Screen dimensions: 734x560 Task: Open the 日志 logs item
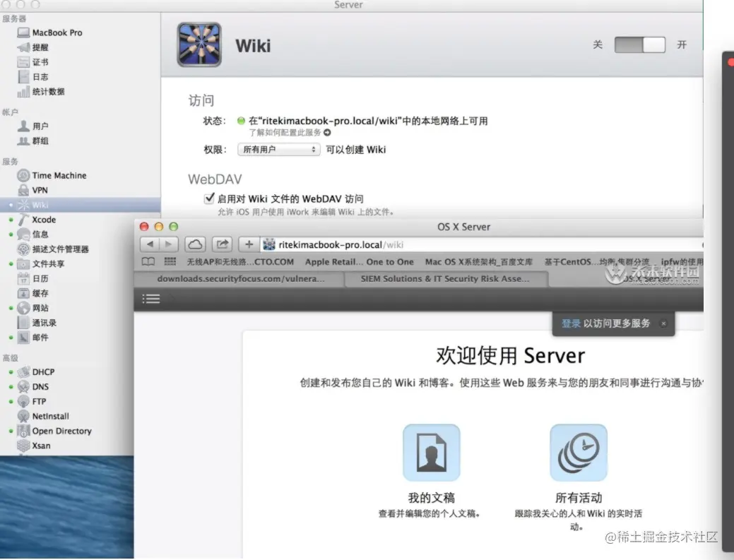tap(32, 77)
